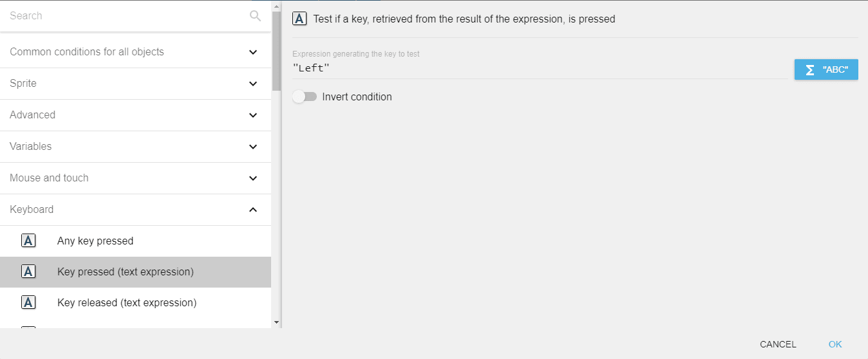
Task: Toggle the Invert condition switch
Action: [305, 97]
